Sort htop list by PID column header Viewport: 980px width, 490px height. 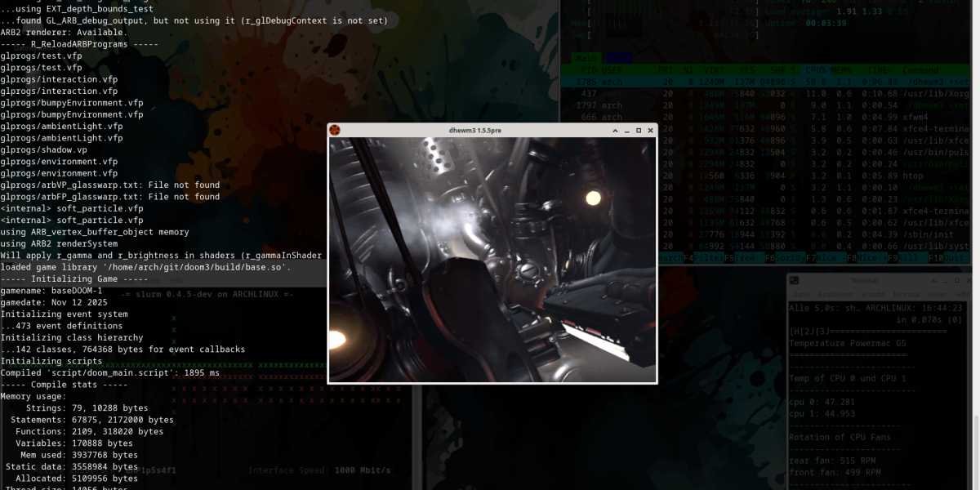coord(588,70)
